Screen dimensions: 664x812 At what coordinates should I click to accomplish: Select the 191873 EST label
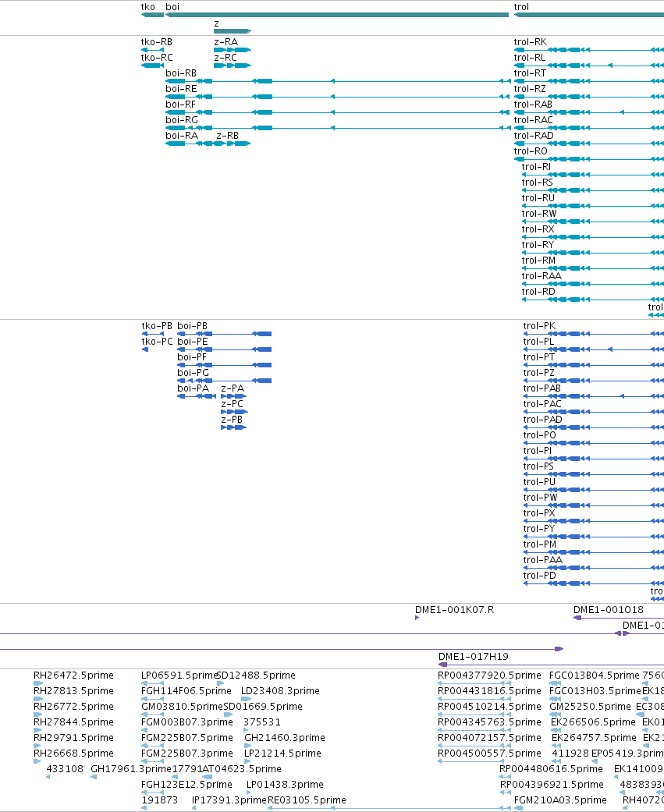(x=159, y=800)
